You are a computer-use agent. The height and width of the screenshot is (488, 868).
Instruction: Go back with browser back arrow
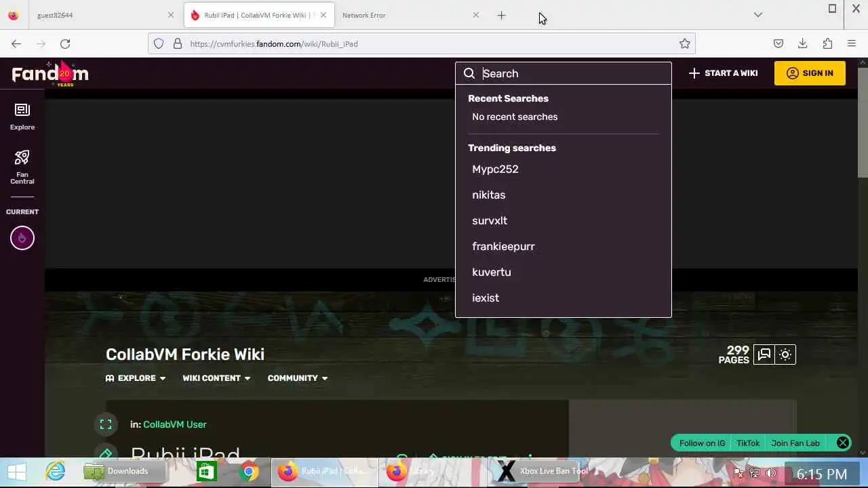pyautogui.click(x=16, y=43)
